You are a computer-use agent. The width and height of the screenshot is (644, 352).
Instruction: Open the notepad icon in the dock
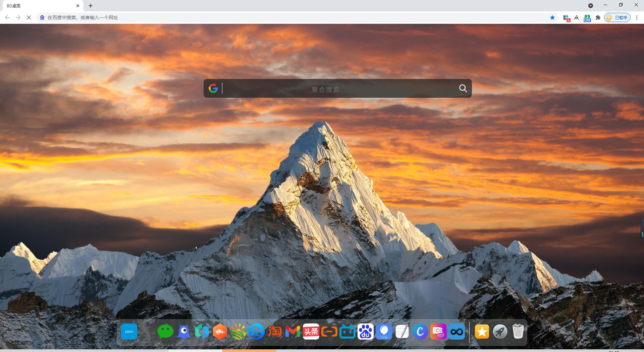402,332
